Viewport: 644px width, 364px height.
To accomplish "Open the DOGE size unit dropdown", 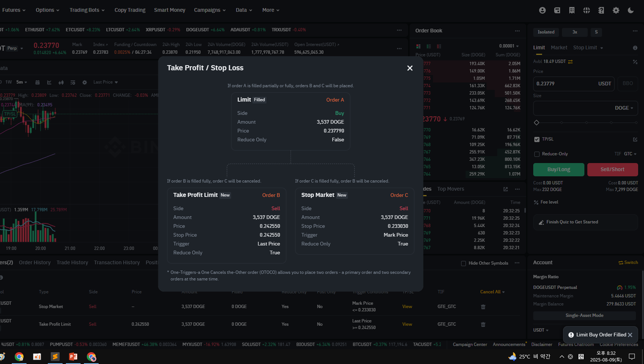I will [x=624, y=108].
